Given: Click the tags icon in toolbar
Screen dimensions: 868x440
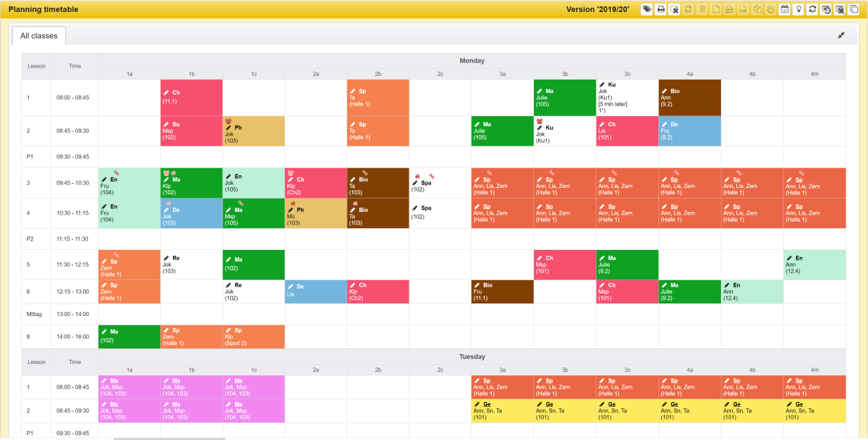Looking at the screenshot, I should (x=647, y=9).
